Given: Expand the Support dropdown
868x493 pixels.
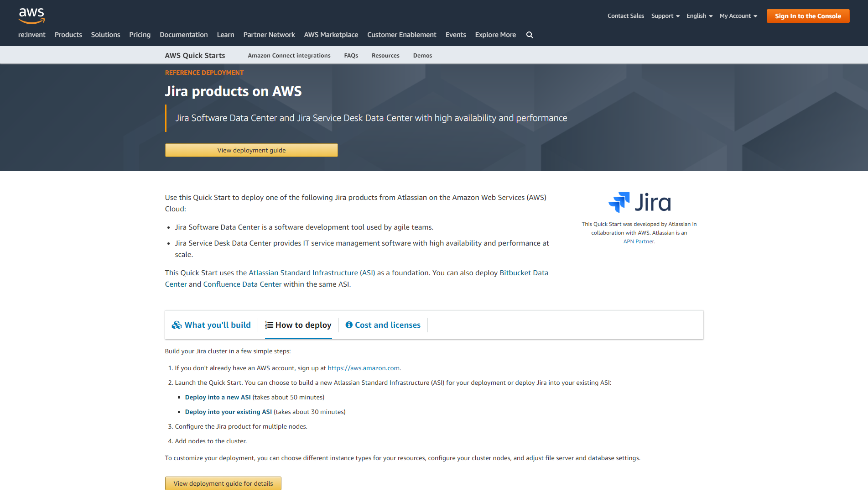Looking at the screenshot, I should coord(665,16).
